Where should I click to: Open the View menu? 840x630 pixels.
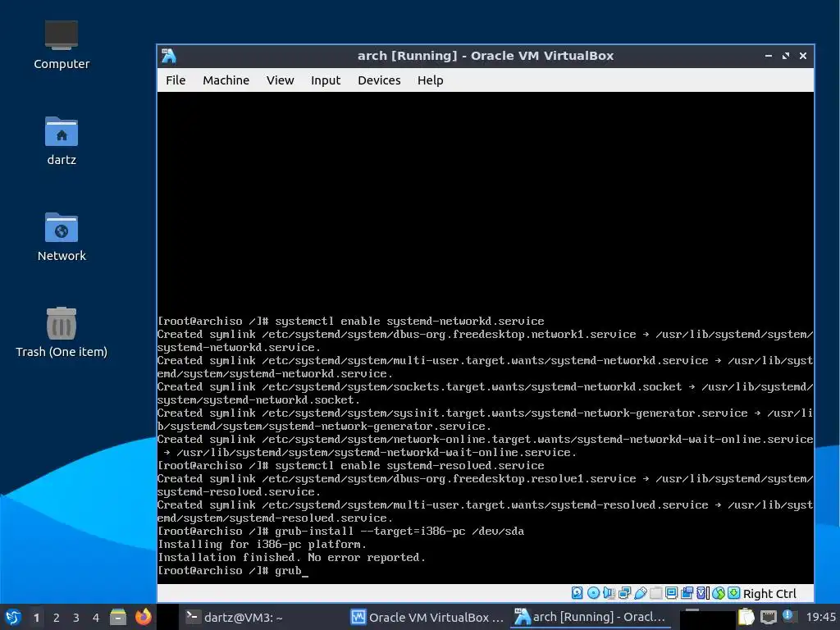[x=281, y=80]
